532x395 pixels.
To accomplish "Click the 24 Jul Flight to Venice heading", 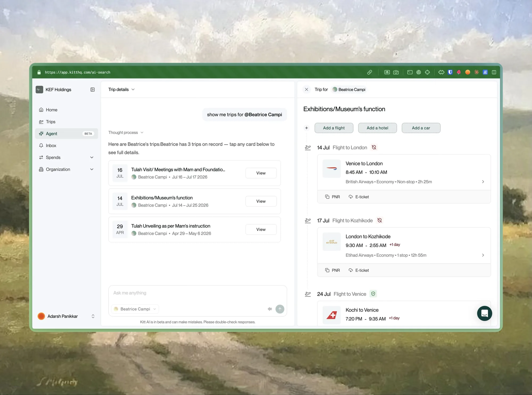I will (x=342, y=294).
